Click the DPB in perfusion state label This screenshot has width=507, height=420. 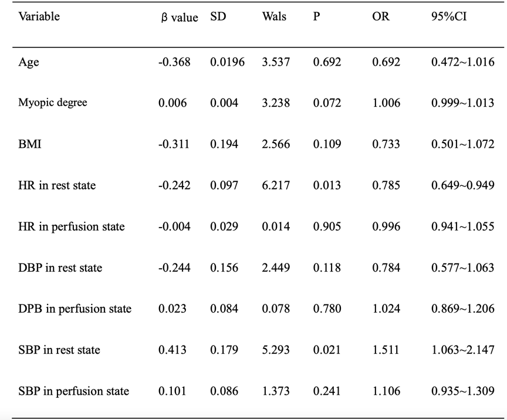click(x=75, y=309)
